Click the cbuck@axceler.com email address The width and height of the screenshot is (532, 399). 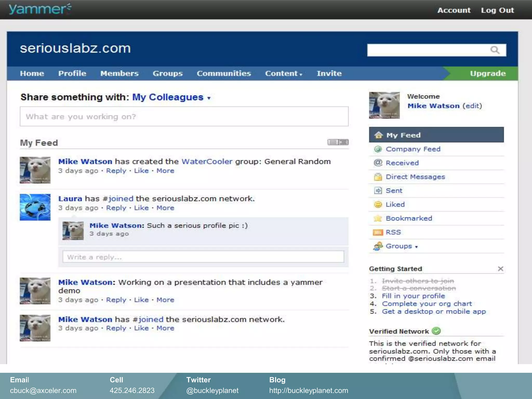pyautogui.click(x=43, y=390)
